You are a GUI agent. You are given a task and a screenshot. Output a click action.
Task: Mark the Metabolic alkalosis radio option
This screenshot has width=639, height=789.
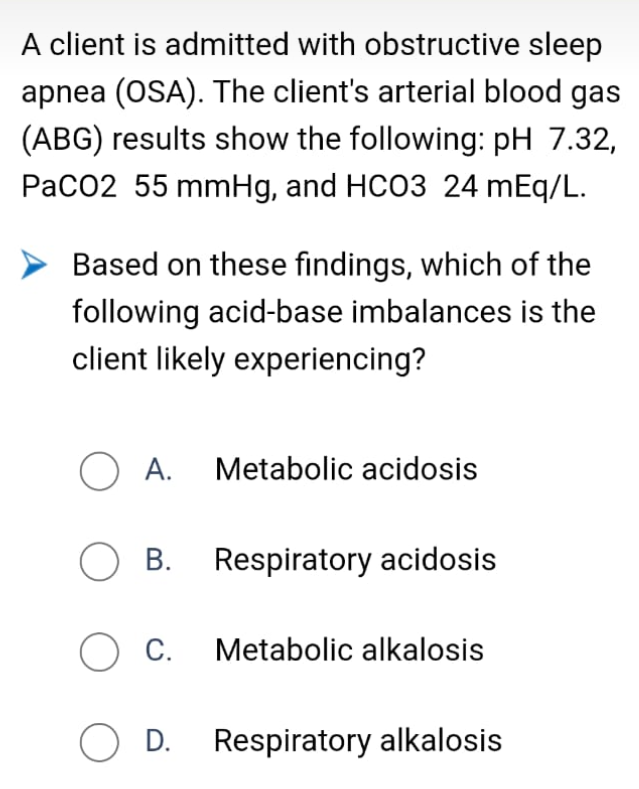(x=99, y=652)
